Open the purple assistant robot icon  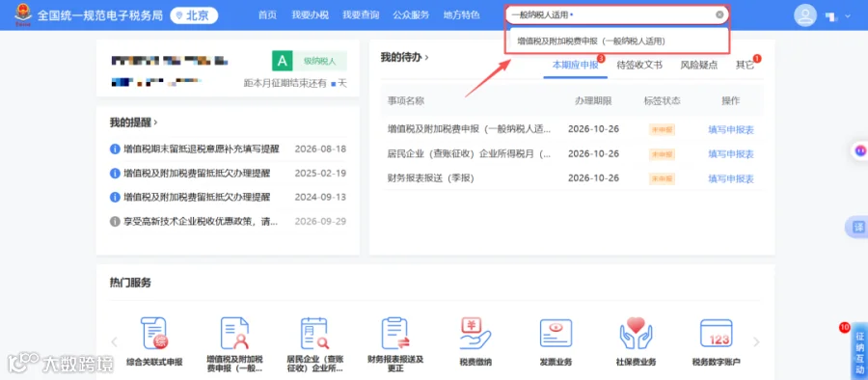[x=859, y=149]
